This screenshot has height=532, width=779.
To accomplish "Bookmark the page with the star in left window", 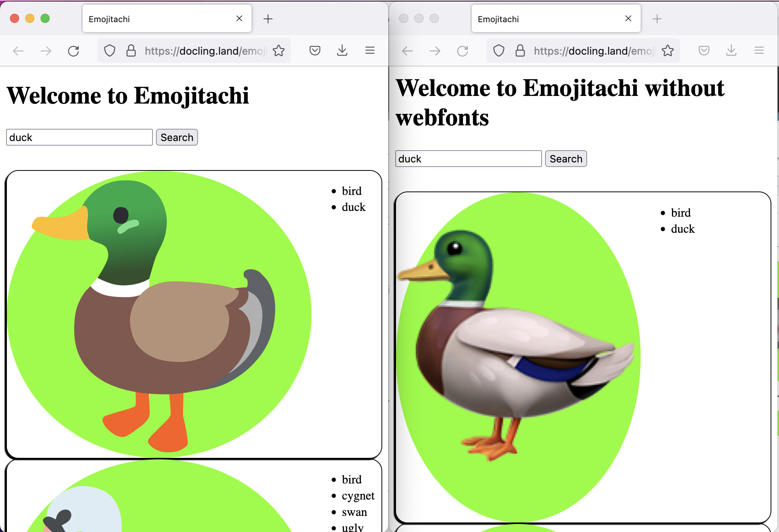I will coord(279,51).
